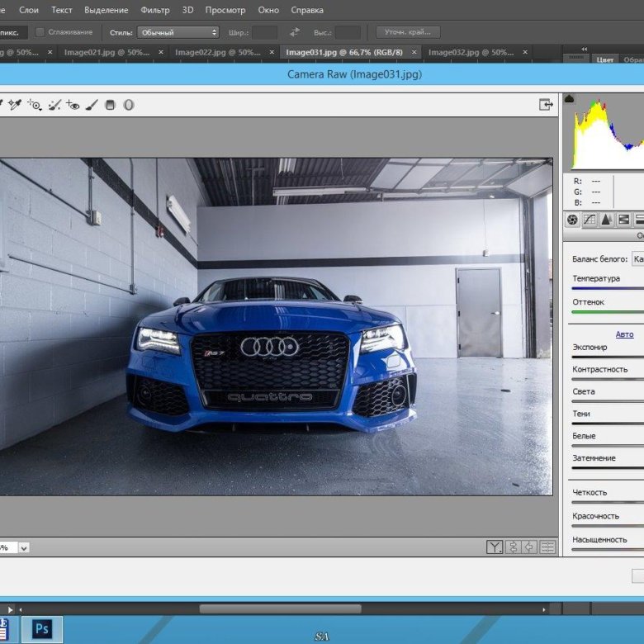Select the Graduated Filter tool
The image size is (644, 644).
pyautogui.click(x=111, y=105)
